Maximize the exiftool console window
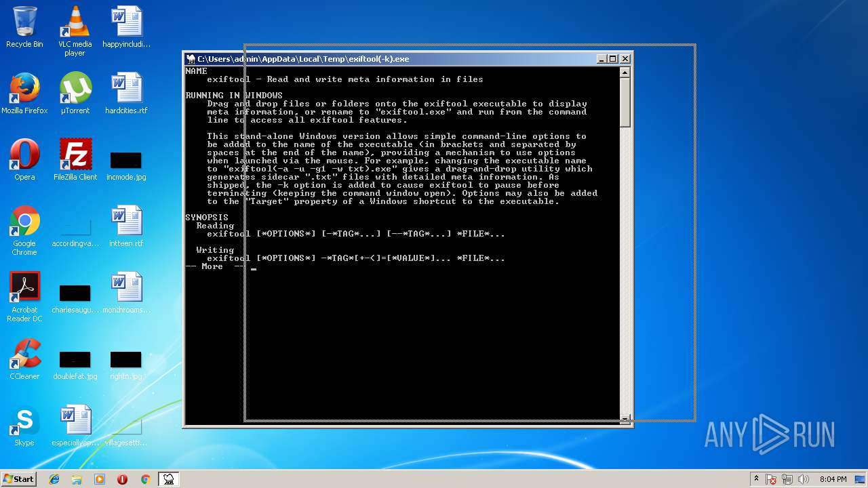868x488 pixels. 613,59
